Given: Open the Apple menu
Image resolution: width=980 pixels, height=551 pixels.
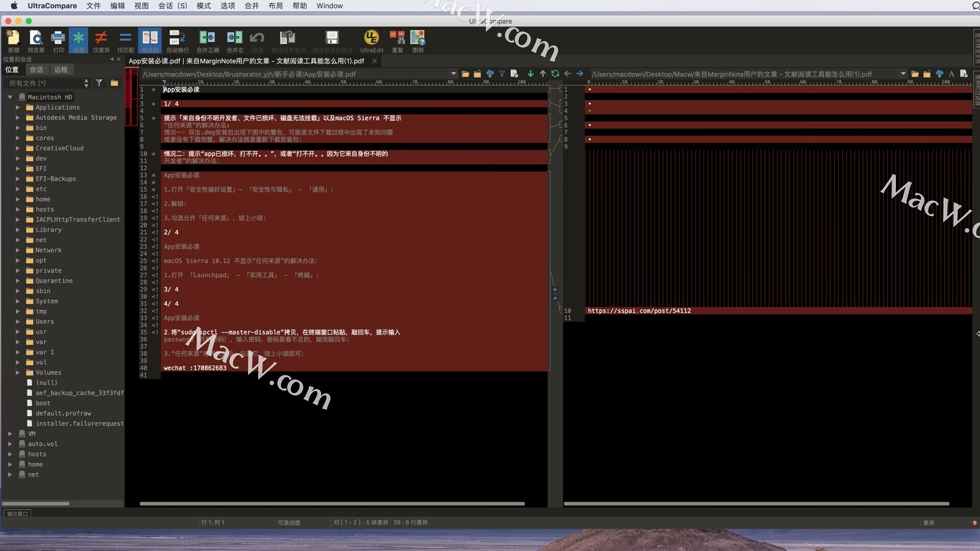Looking at the screenshot, I should tap(14, 6).
